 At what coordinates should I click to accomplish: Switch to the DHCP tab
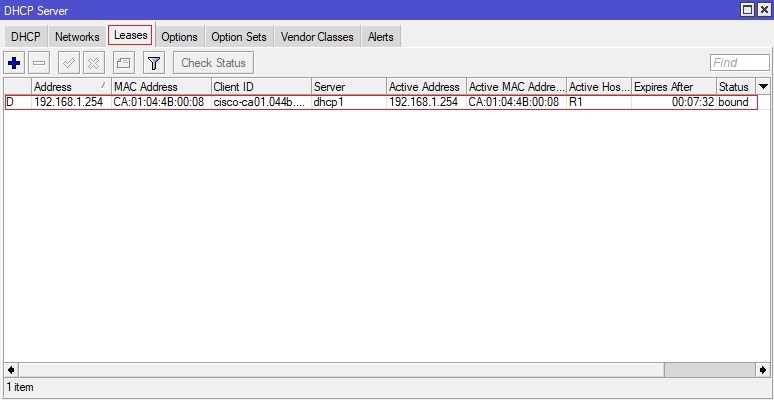coord(25,37)
